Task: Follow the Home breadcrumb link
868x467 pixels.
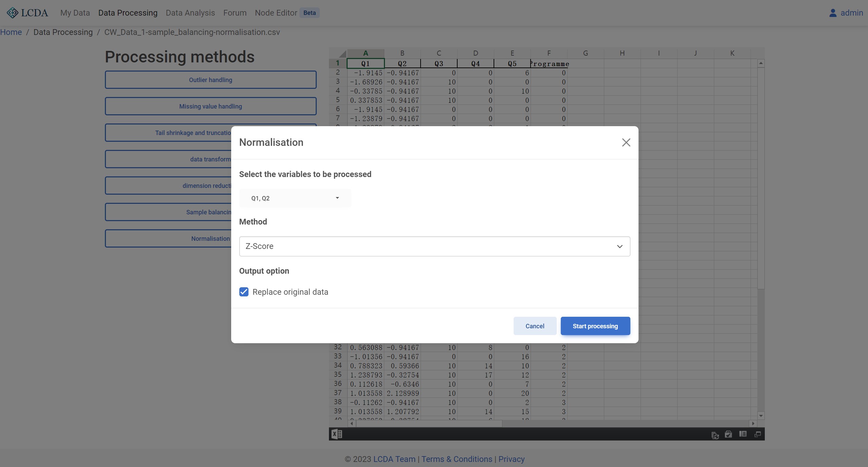Action: [11, 32]
